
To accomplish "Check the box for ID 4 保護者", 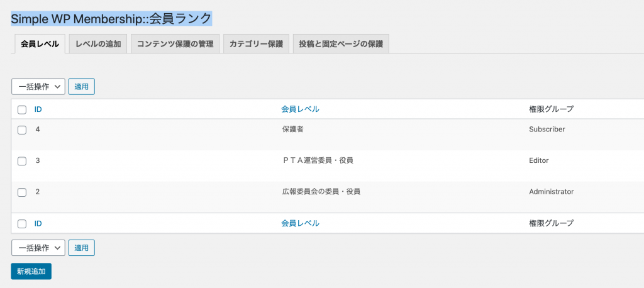I will click(22, 130).
